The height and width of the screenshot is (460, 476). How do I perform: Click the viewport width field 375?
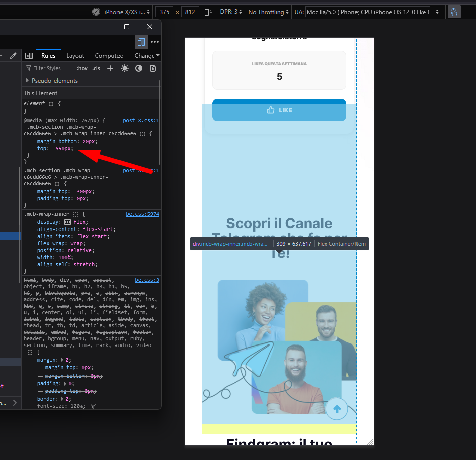point(164,12)
